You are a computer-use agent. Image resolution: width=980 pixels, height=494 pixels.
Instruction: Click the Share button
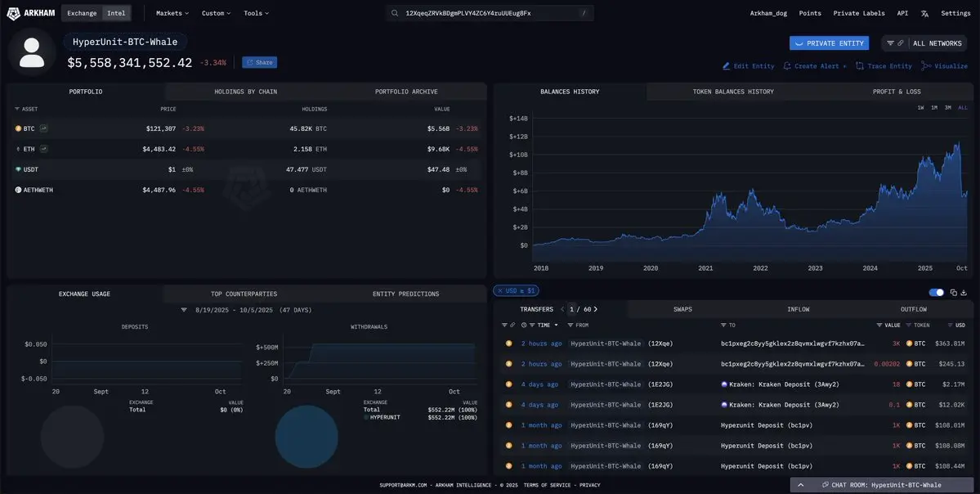tap(259, 62)
